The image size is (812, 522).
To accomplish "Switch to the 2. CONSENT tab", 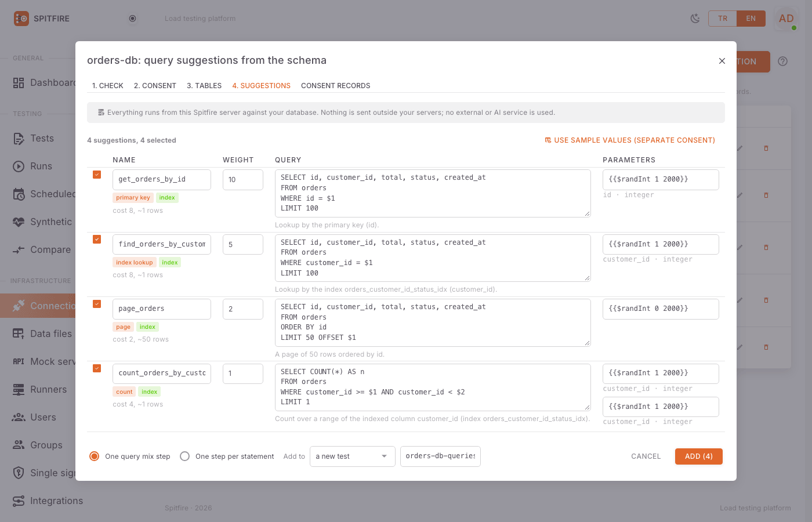I will (x=155, y=86).
